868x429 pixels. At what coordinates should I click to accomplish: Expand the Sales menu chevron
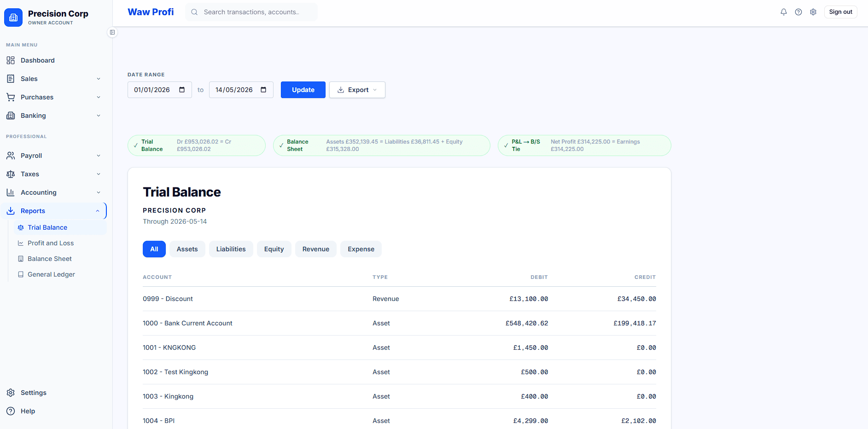[99, 79]
